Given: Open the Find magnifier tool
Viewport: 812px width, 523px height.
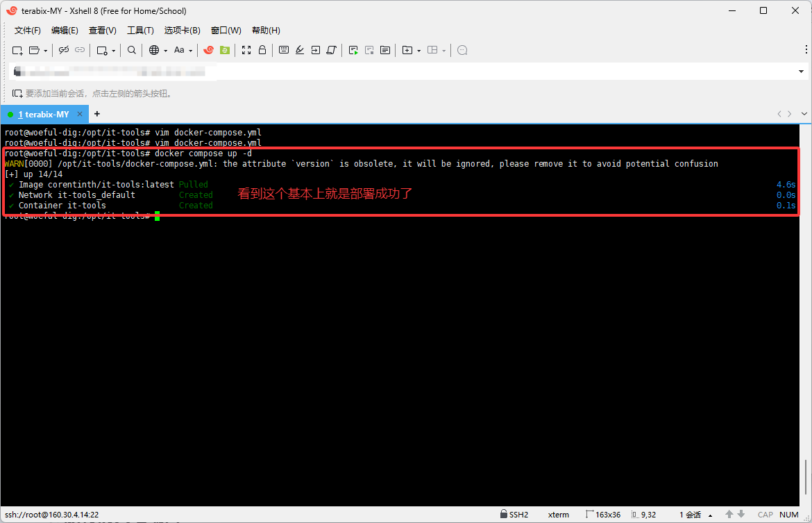Looking at the screenshot, I should [132, 50].
